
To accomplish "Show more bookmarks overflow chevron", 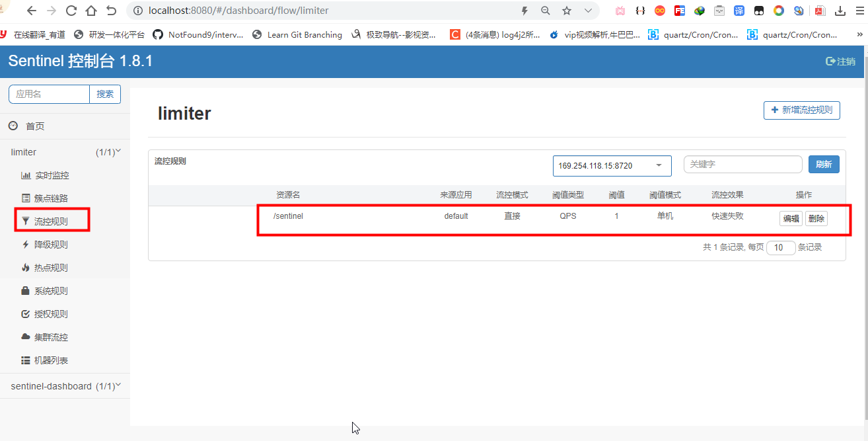I will click(861, 34).
